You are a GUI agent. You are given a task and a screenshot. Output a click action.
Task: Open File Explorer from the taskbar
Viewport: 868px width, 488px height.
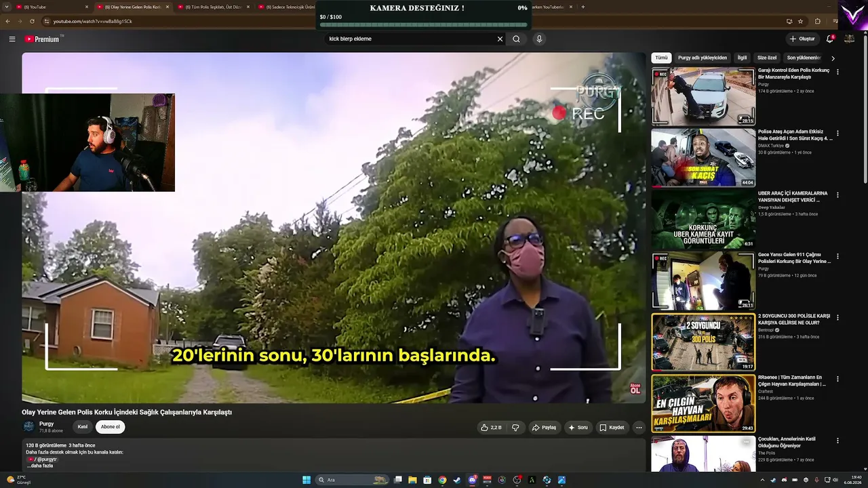[x=412, y=480]
